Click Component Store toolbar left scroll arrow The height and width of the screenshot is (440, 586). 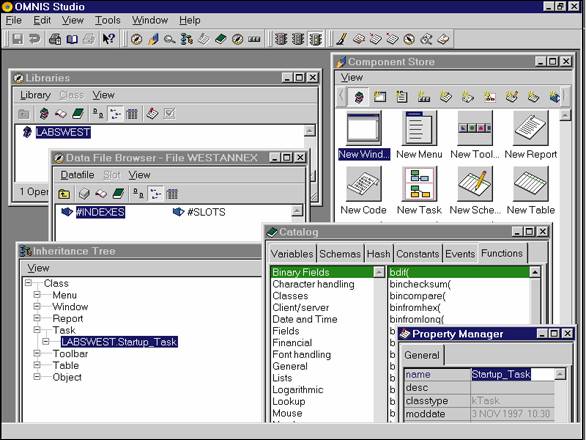point(341,96)
